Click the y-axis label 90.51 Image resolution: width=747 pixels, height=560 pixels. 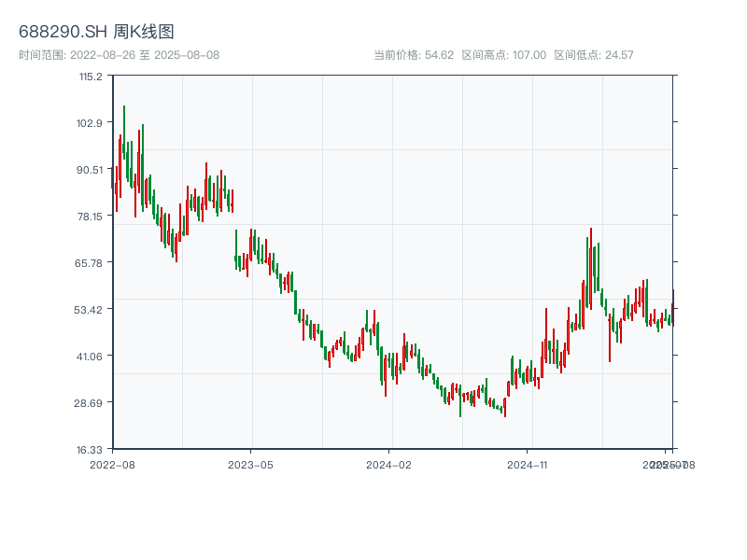tap(90, 170)
